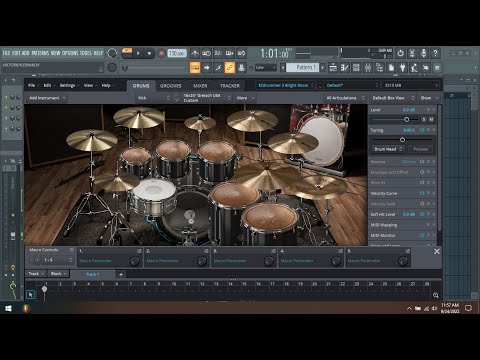Open Windows Start menu
The image size is (480, 360).
pos(8,308)
